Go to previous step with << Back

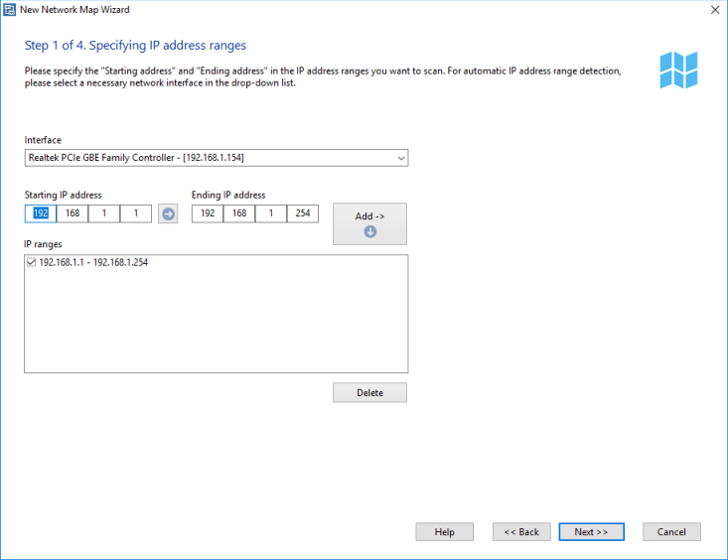click(x=521, y=531)
